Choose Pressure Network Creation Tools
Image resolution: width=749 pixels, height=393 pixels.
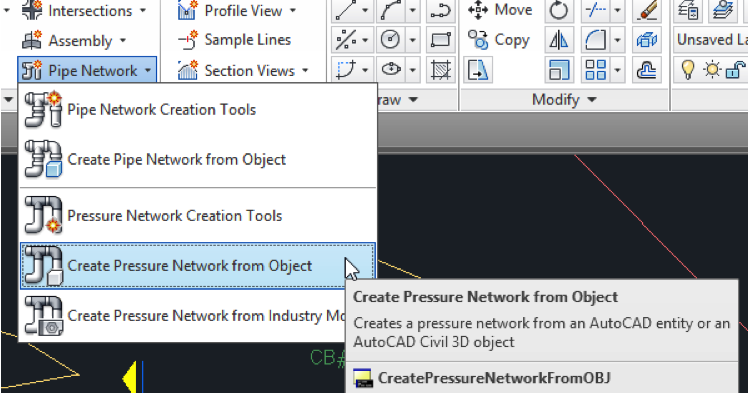(x=198, y=216)
